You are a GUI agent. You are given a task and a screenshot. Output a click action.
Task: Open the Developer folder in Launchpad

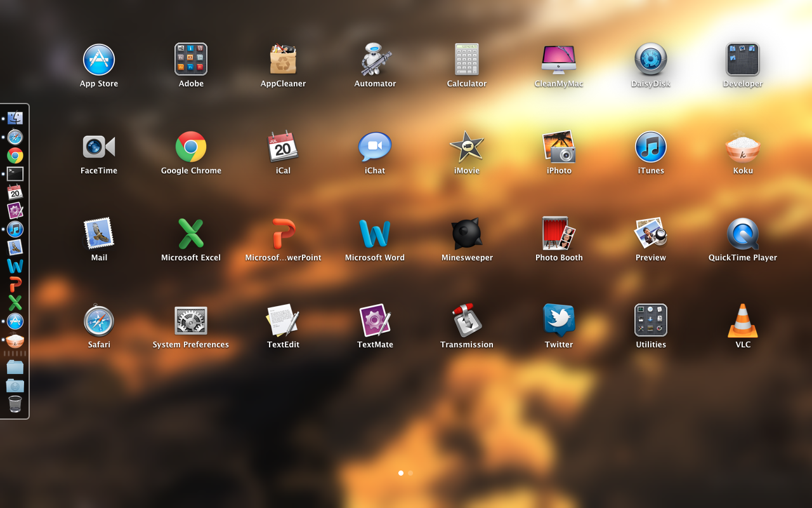[743, 60]
